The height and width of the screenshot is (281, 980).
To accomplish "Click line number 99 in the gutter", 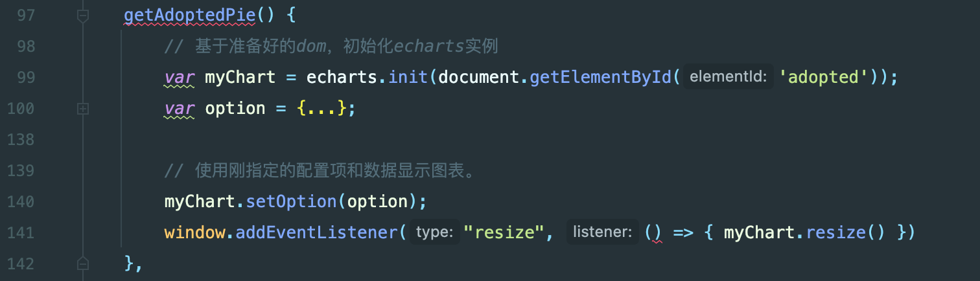I will click(x=26, y=78).
